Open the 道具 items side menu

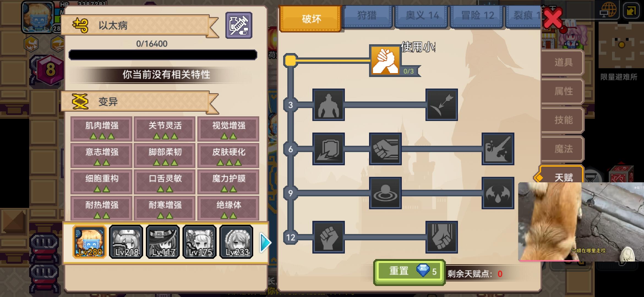563,62
